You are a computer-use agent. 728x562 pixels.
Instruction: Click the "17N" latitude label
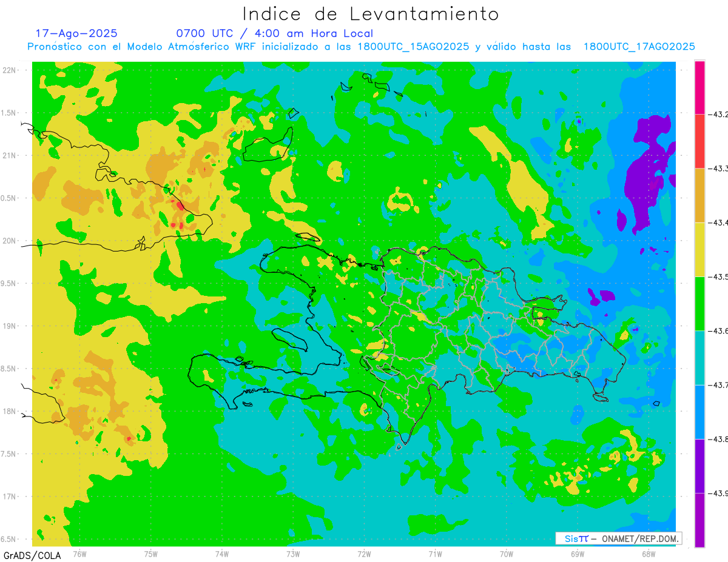coord(10,497)
